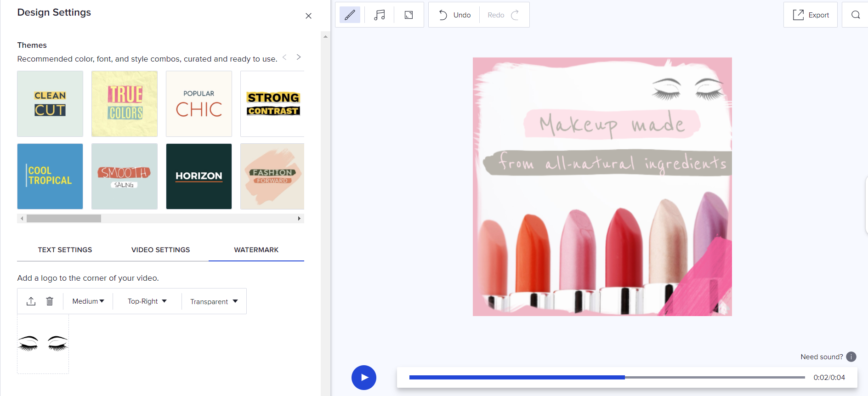Click the Redo button
Screen dimensions: 868x396
pos(504,15)
